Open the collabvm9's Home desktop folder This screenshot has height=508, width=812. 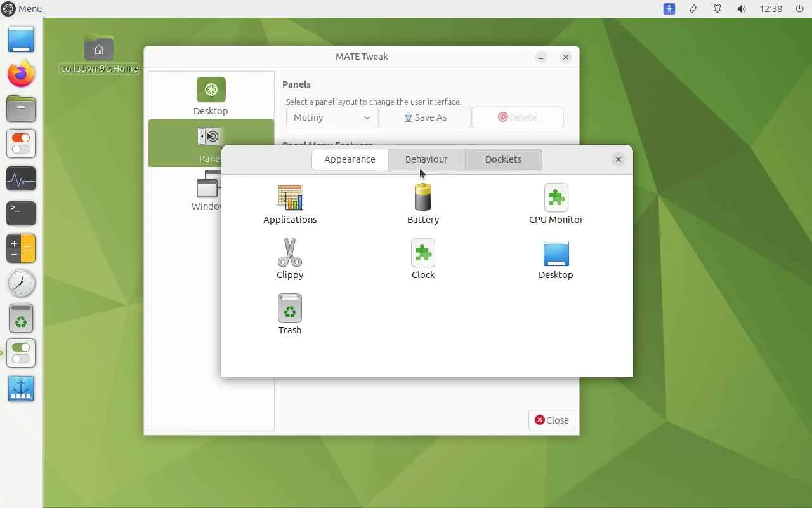tap(99, 55)
